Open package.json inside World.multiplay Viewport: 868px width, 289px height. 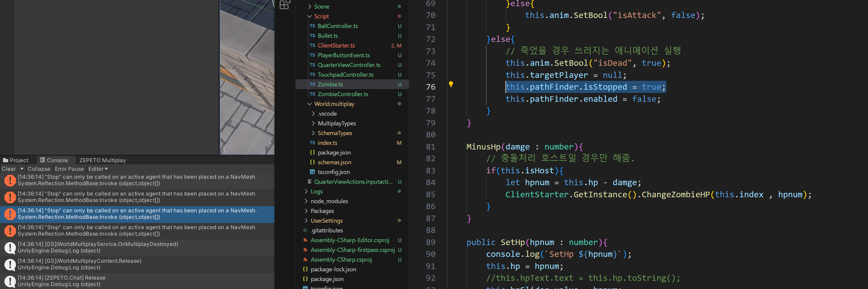[334, 152]
